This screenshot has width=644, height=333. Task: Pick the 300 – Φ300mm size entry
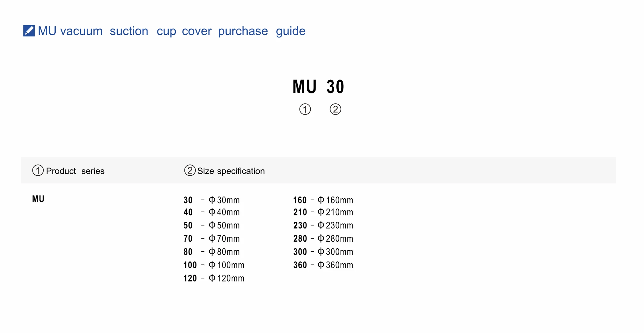point(323,252)
